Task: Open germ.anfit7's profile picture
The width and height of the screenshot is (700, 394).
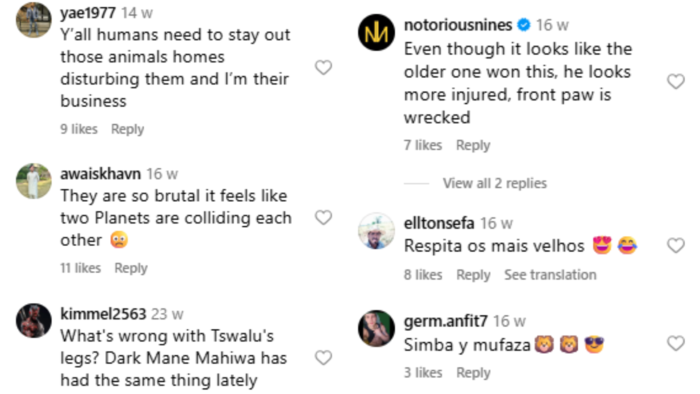Action: pos(376,328)
